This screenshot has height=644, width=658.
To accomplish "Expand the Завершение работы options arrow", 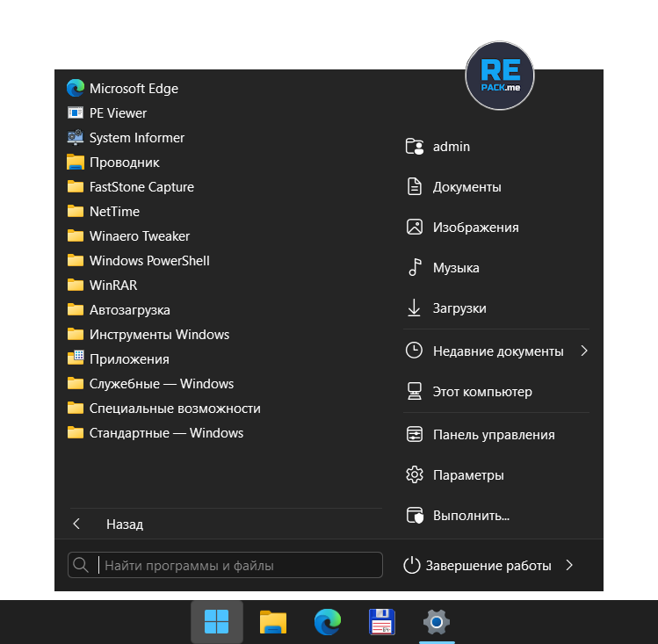I will (569, 566).
